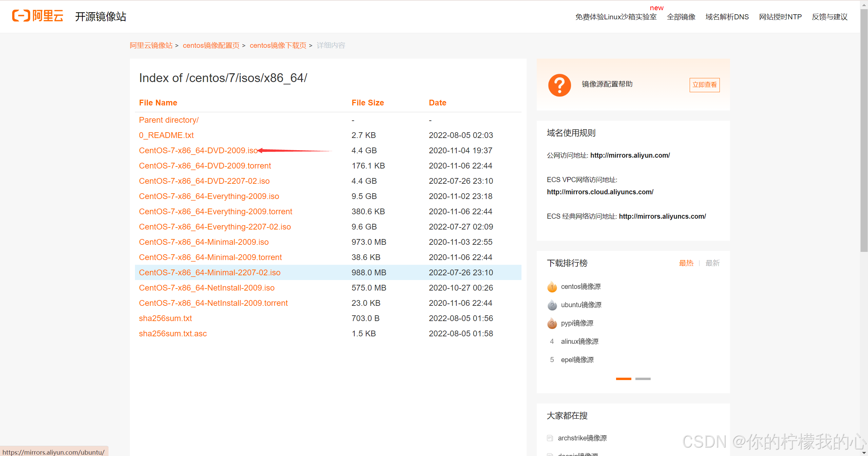Click the Aliyun logo icon
The height and width of the screenshot is (456, 868).
(x=21, y=16)
